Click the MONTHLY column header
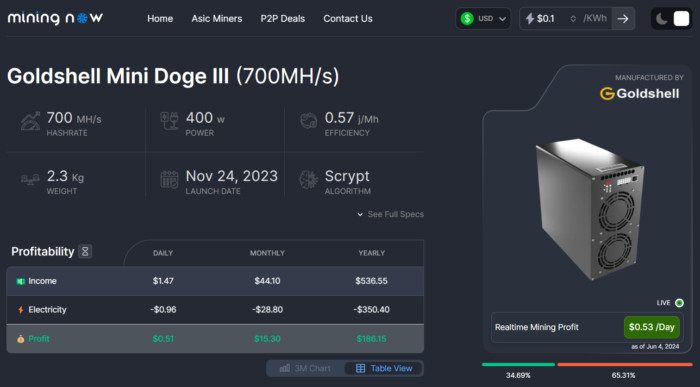This screenshot has width=700, height=387. (267, 253)
